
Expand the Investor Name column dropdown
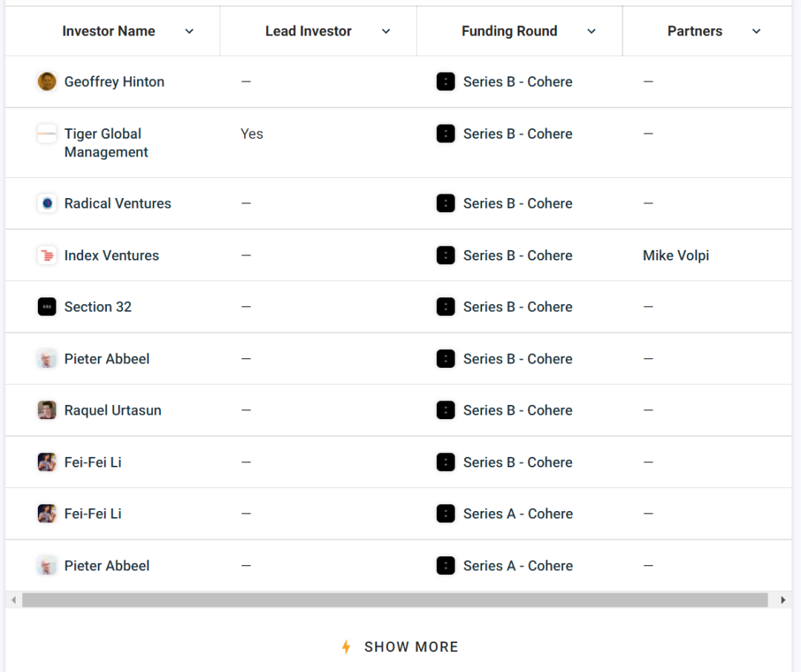[189, 31]
